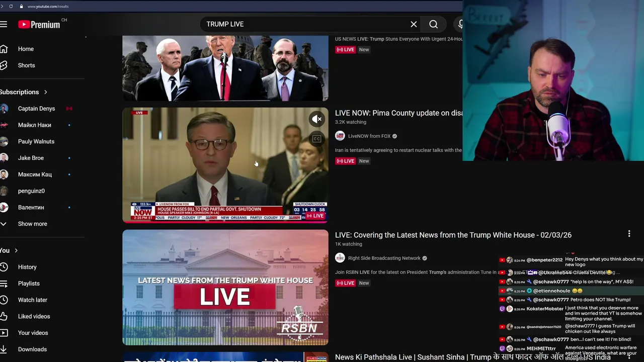Open Playlists in sidebar
Screen dimensions: 644x362
point(29,284)
